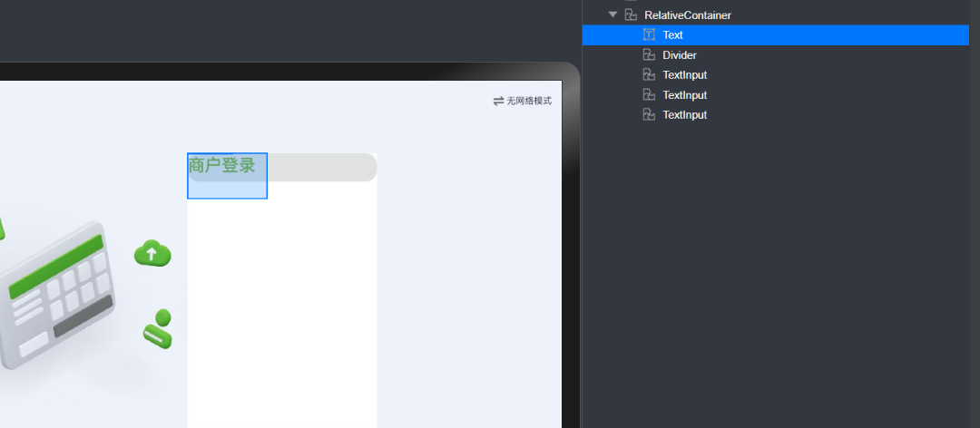Click the grey rounded input field

[282, 168]
